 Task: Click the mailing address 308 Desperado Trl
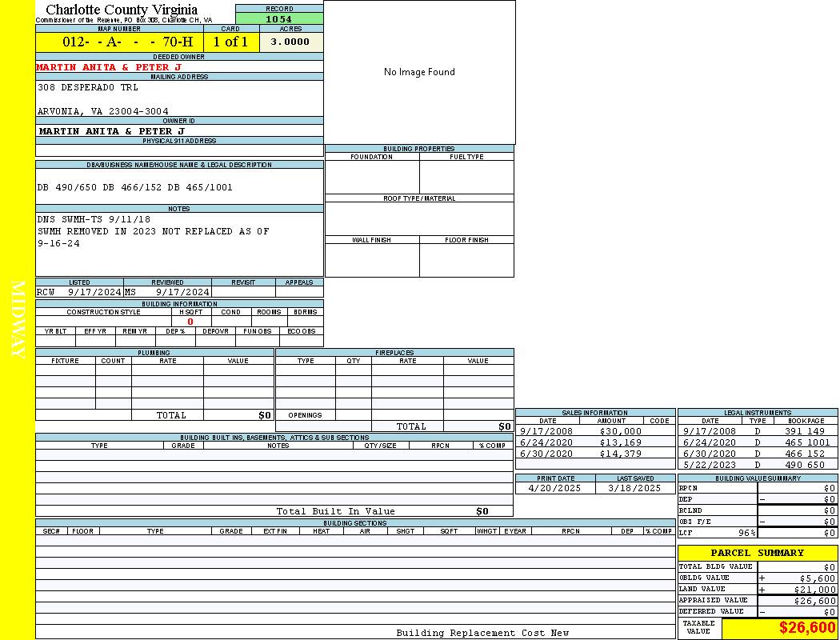(88, 87)
